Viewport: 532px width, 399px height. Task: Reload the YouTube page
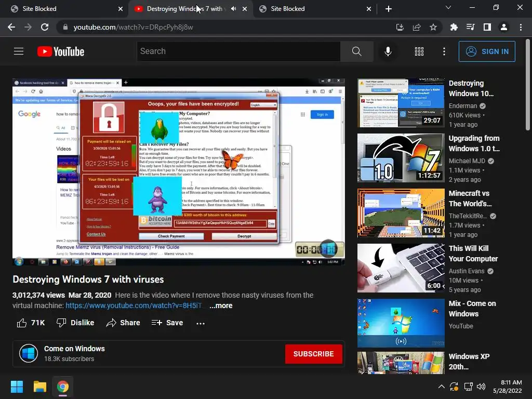click(45, 27)
